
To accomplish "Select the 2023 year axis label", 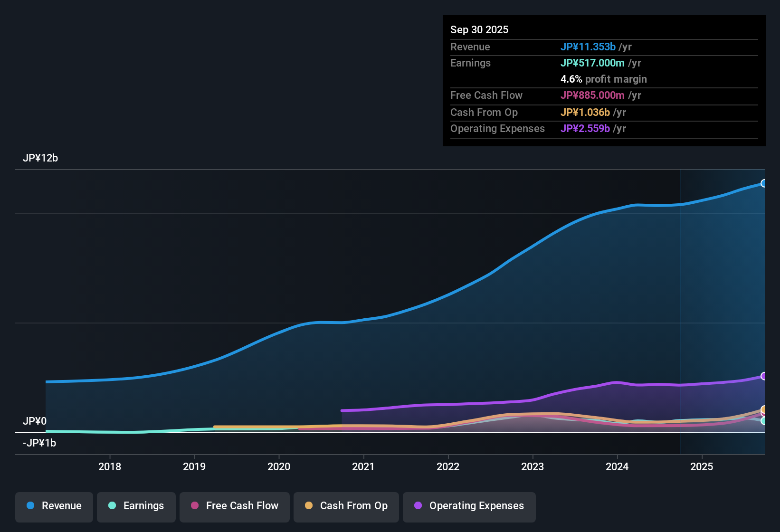I will tap(533, 467).
